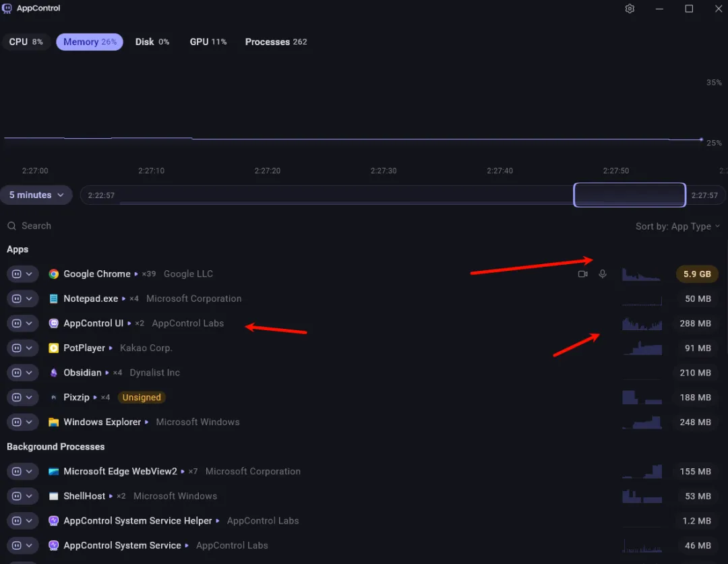Click the AppControl logo in title bar

coord(7,8)
